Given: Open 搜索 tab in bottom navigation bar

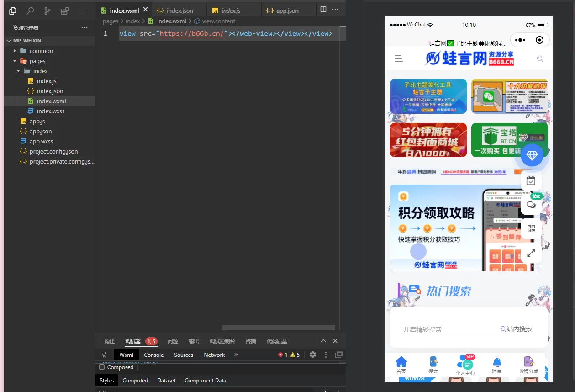Looking at the screenshot, I should 433,365.
